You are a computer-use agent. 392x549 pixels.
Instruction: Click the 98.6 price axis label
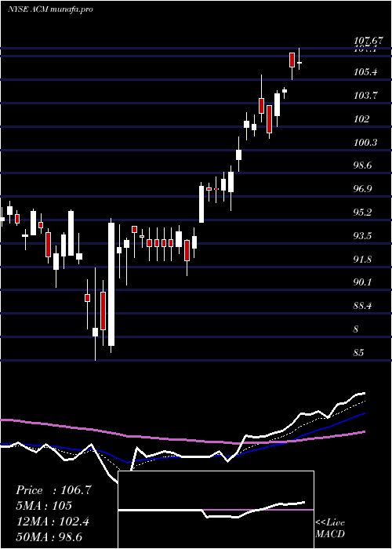coord(364,165)
